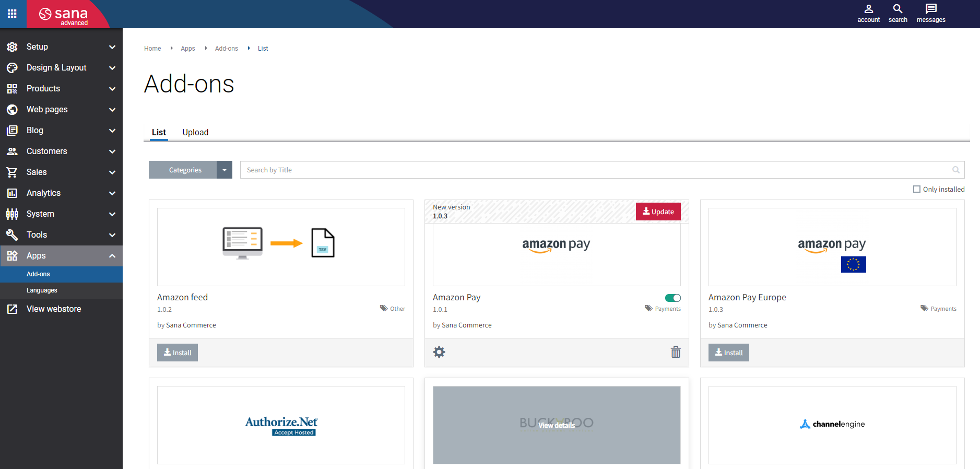Image resolution: width=980 pixels, height=469 pixels.
Task: Expand the Setup menu chevron
Action: coord(112,47)
